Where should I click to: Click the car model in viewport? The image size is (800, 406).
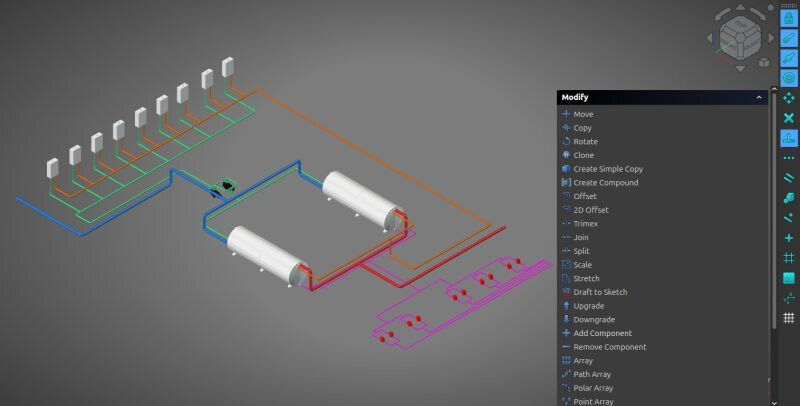[x=227, y=186]
